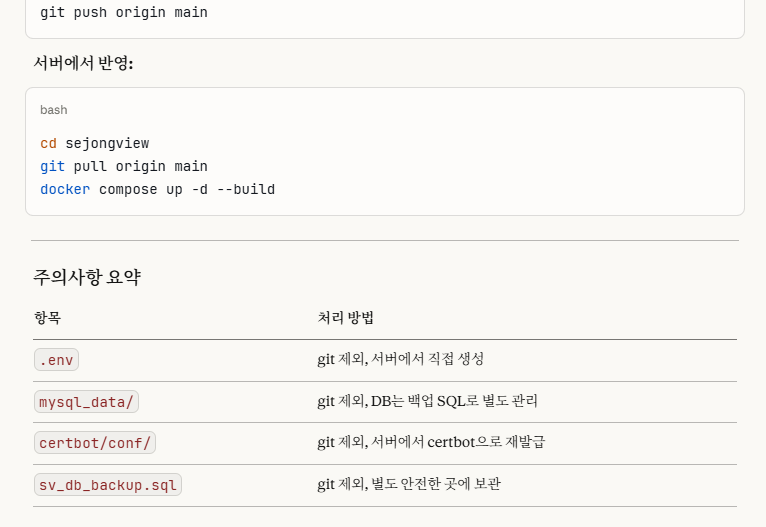This screenshot has width=766, height=527.
Task: Click the "bash" language label
Action: [54, 110]
